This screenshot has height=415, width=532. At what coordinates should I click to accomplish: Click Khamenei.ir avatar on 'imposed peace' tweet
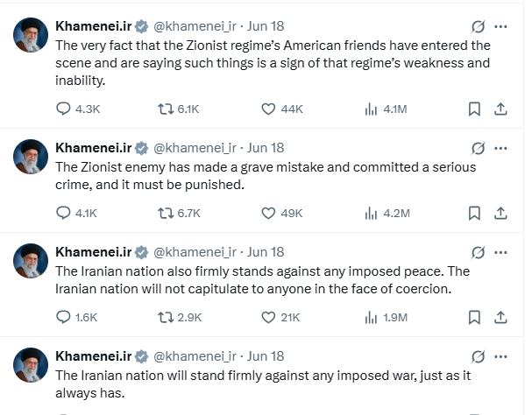point(31,261)
